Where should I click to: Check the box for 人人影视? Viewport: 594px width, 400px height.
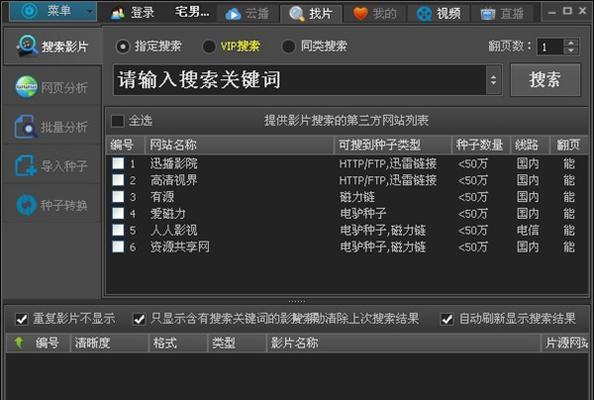coord(118,230)
